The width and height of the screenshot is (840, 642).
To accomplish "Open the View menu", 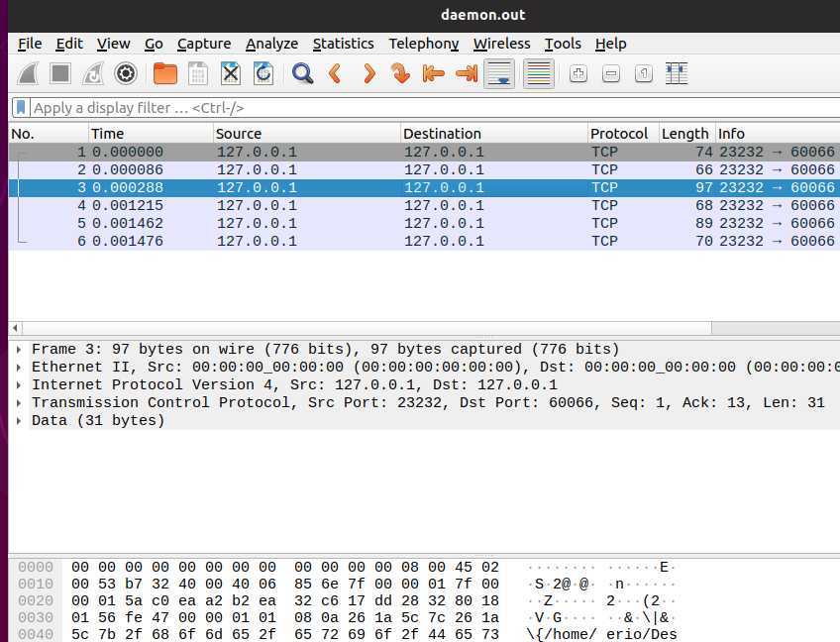I will [x=113, y=44].
